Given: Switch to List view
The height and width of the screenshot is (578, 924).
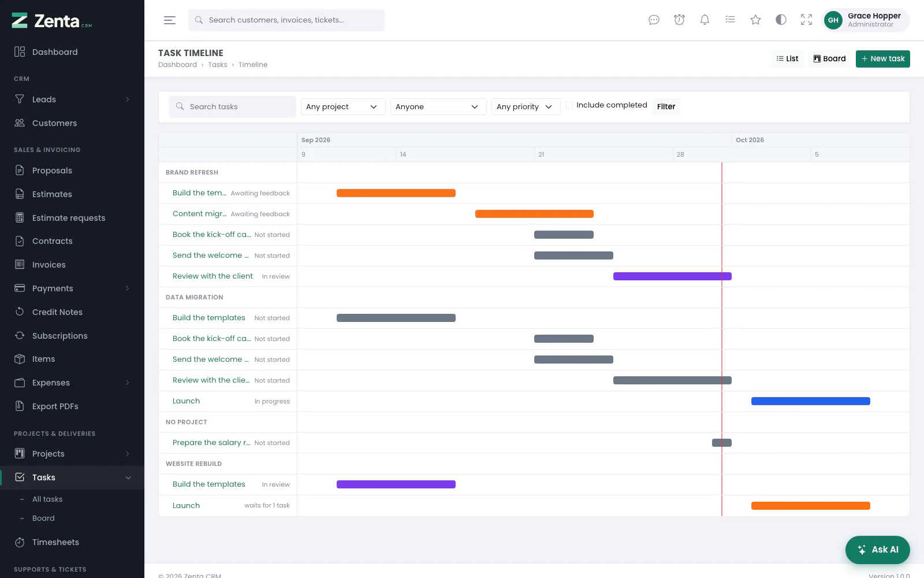Looking at the screenshot, I should pos(788,59).
